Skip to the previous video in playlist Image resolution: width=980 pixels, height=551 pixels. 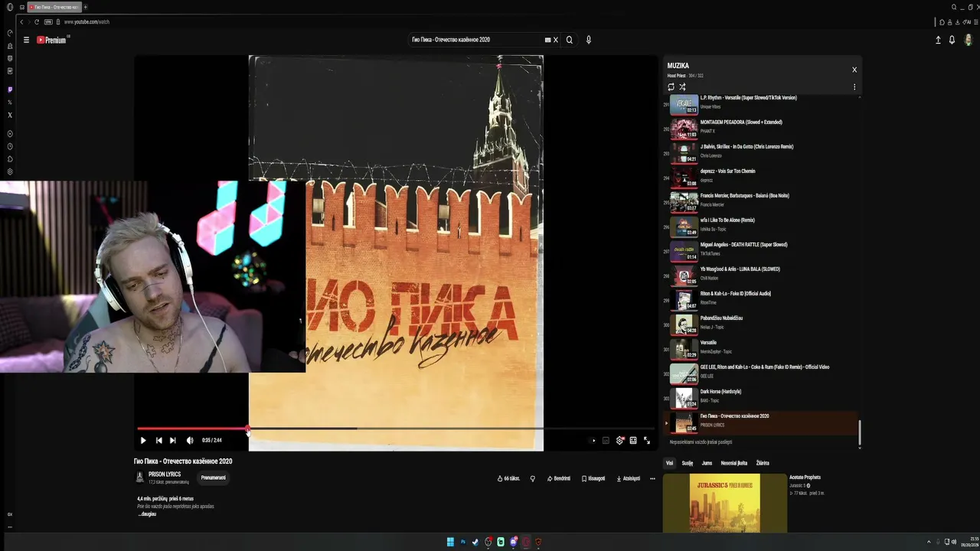click(158, 440)
